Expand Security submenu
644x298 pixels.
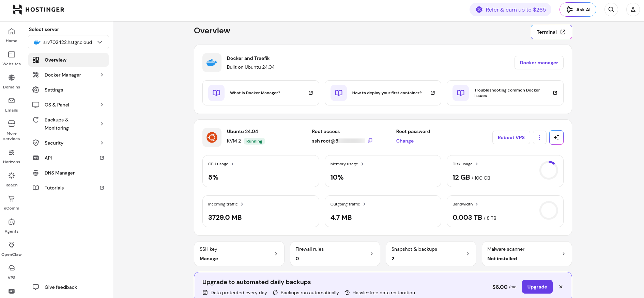(x=102, y=143)
